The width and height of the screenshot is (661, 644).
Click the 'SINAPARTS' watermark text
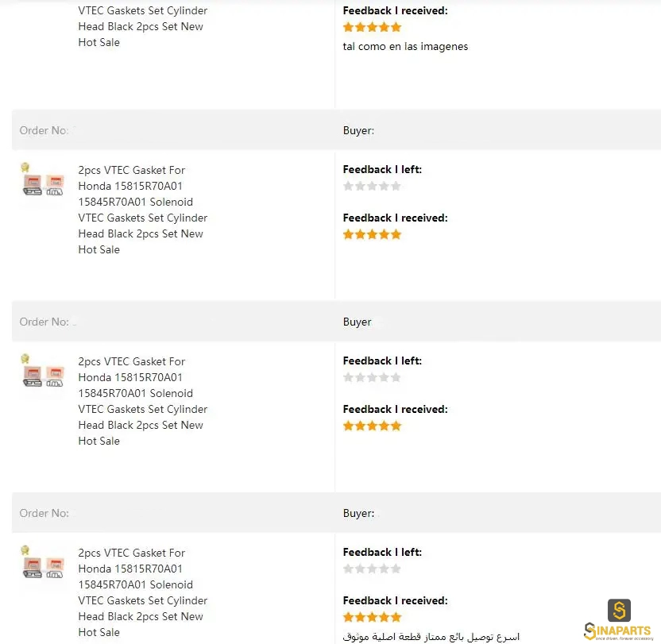tap(618, 631)
